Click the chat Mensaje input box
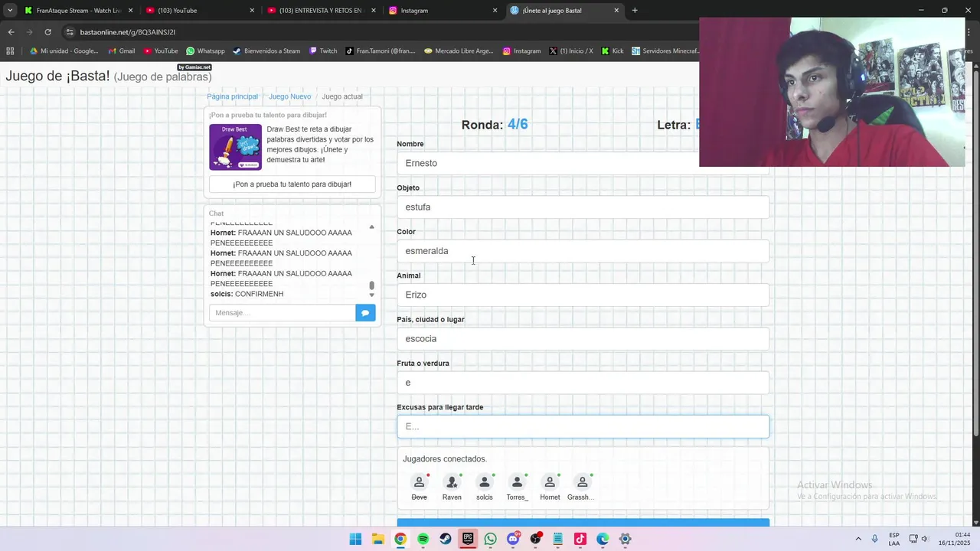The height and width of the screenshot is (551, 980). [282, 312]
